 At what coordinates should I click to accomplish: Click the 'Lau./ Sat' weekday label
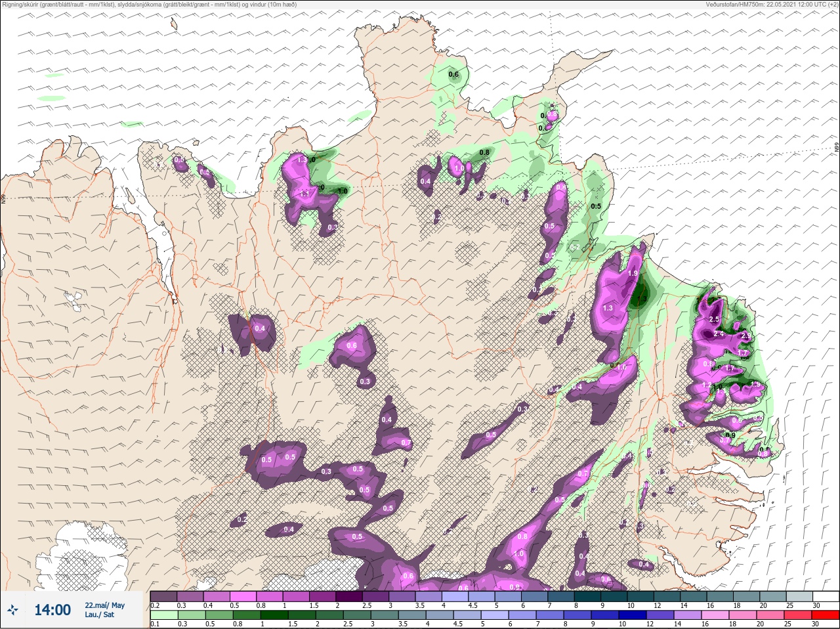[x=100, y=615]
